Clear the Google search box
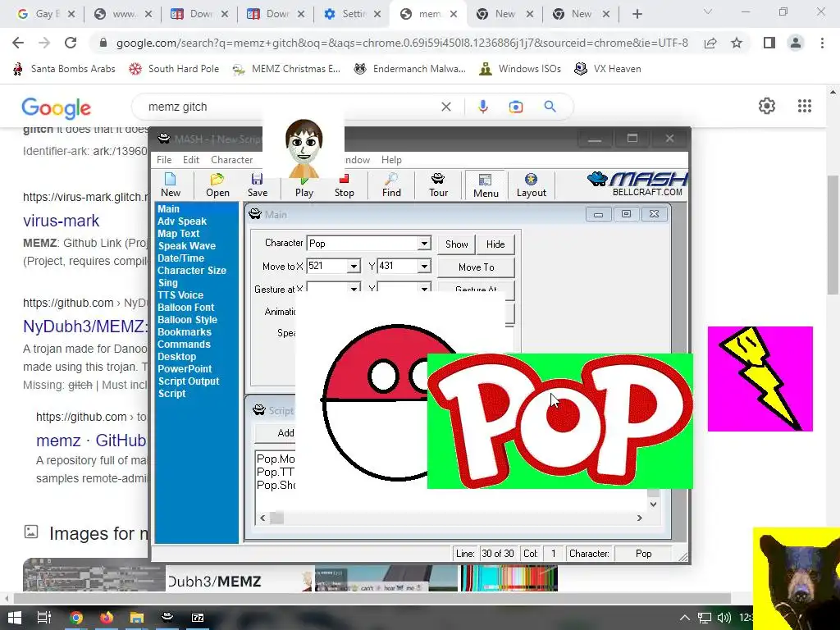 coord(445,107)
